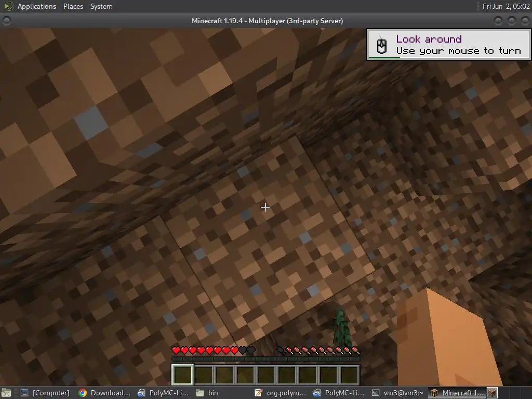The image size is (532, 399).
Task: Click the terminal icon beside vm3@vm3:~
Action: pos(376,393)
